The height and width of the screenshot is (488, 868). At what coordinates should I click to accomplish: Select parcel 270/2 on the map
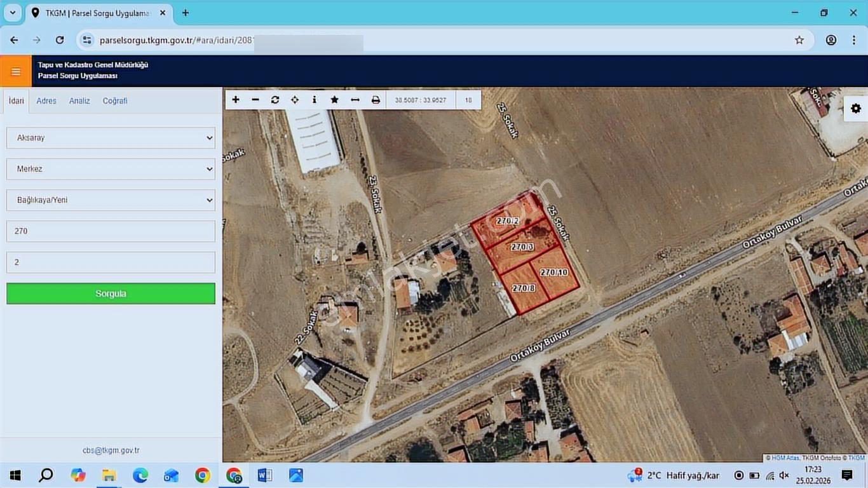(508, 221)
